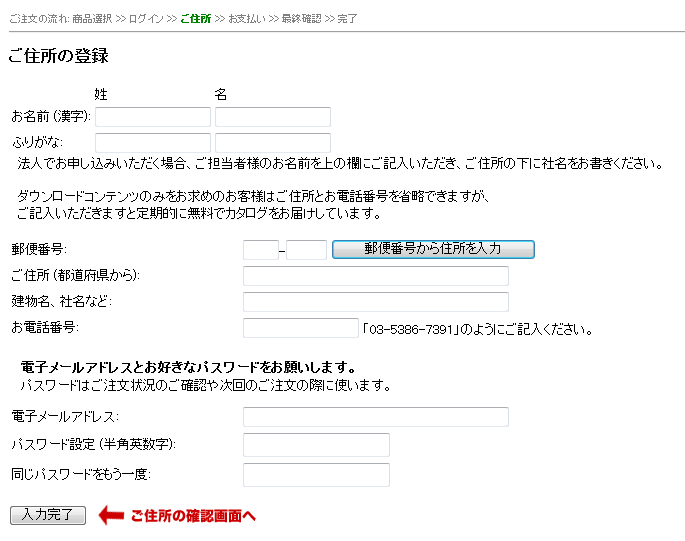The height and width of the screenshot is (541, 685).
Task: Focus the ふりがな given name field
Action: [272, 143]
